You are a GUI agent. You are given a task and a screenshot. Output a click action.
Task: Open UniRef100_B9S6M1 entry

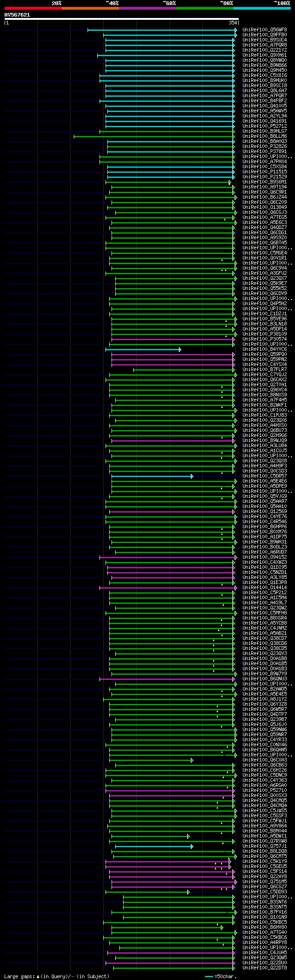265,182
